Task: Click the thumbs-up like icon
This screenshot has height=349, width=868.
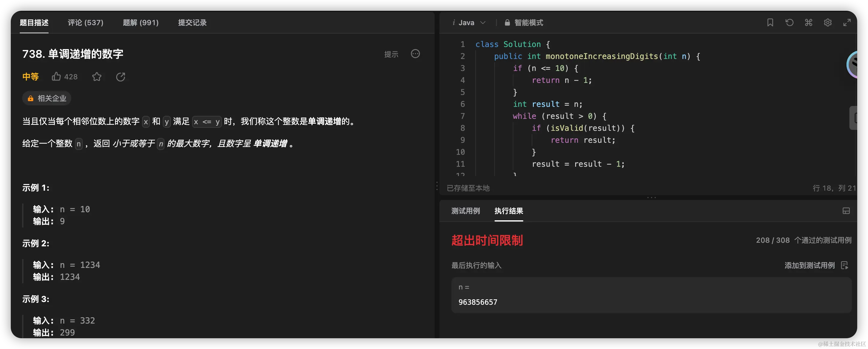Action: point(56,77)
